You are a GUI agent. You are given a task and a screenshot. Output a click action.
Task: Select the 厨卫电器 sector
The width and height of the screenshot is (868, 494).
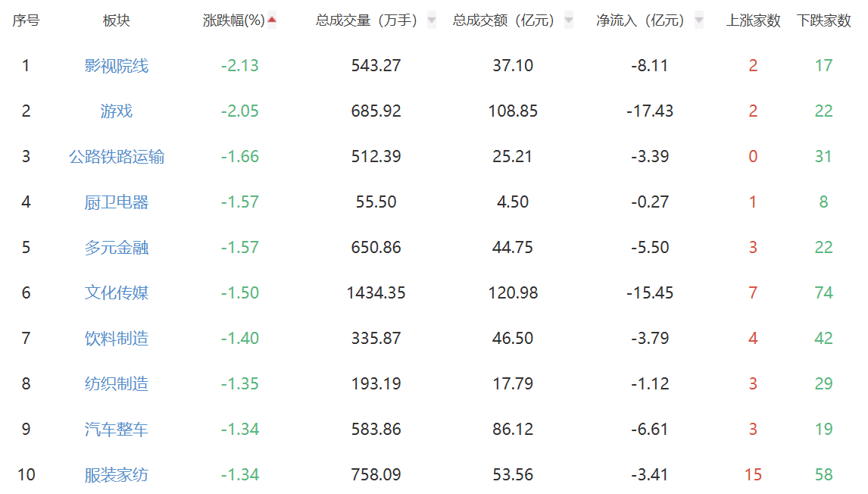116,202
